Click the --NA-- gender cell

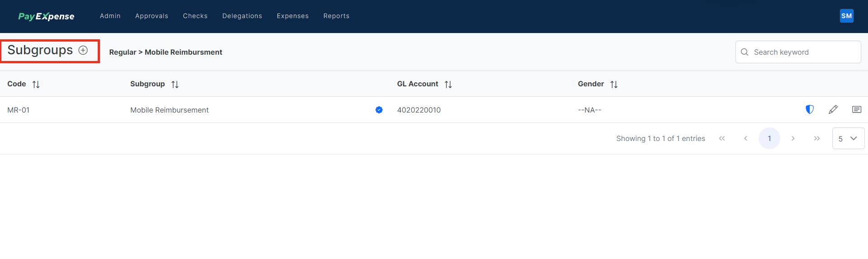[x=589, y=110]
